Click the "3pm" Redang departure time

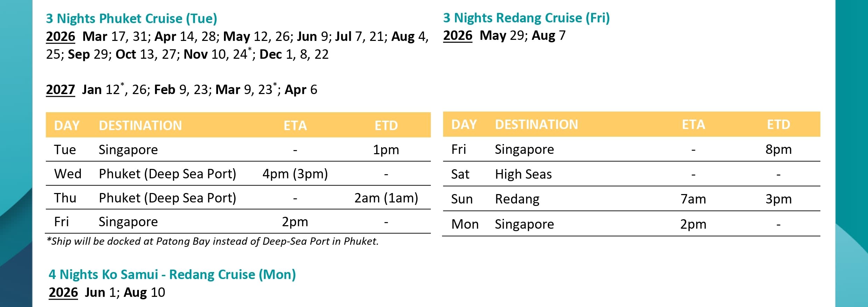(x=778, y=199)
